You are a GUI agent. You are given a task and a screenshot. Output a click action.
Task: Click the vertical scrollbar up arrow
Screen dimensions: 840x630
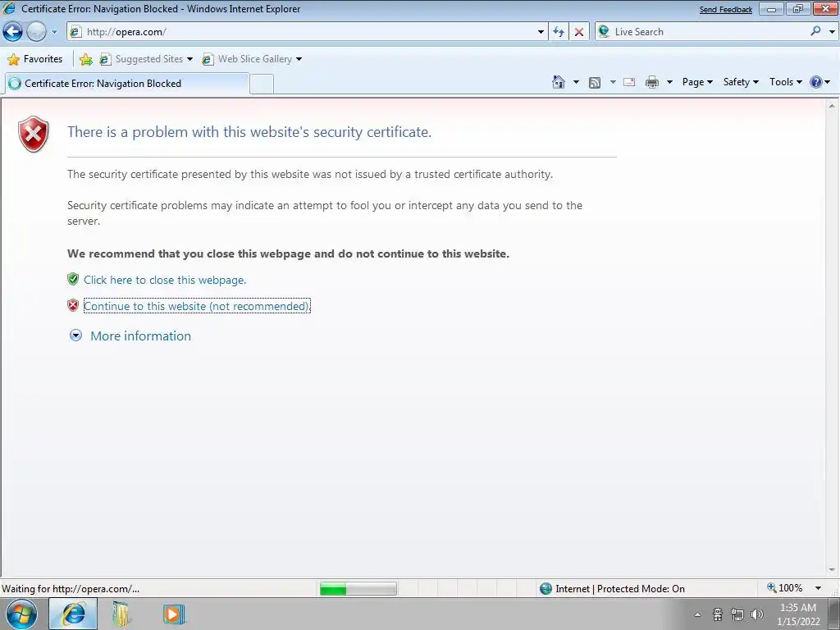pos(832,106)
